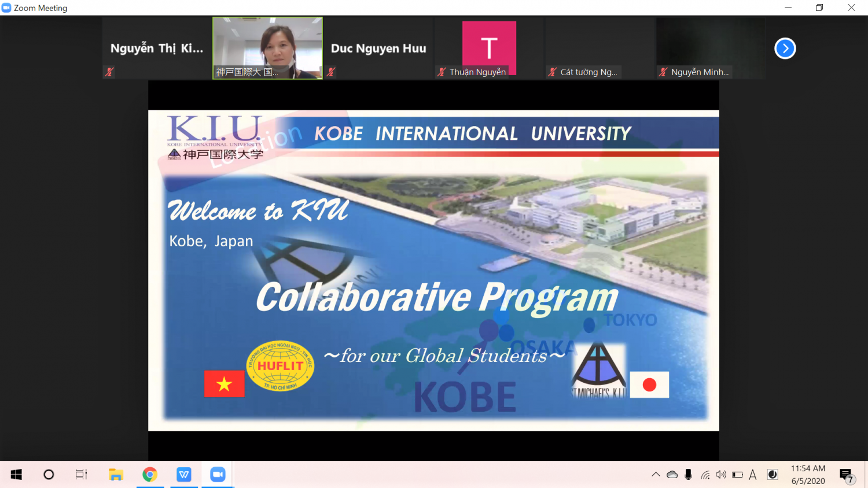Viewport: 868px width, 488px height.
Task: Select the live video of the 神戸国際大 participant
Action: coord(267,48)
